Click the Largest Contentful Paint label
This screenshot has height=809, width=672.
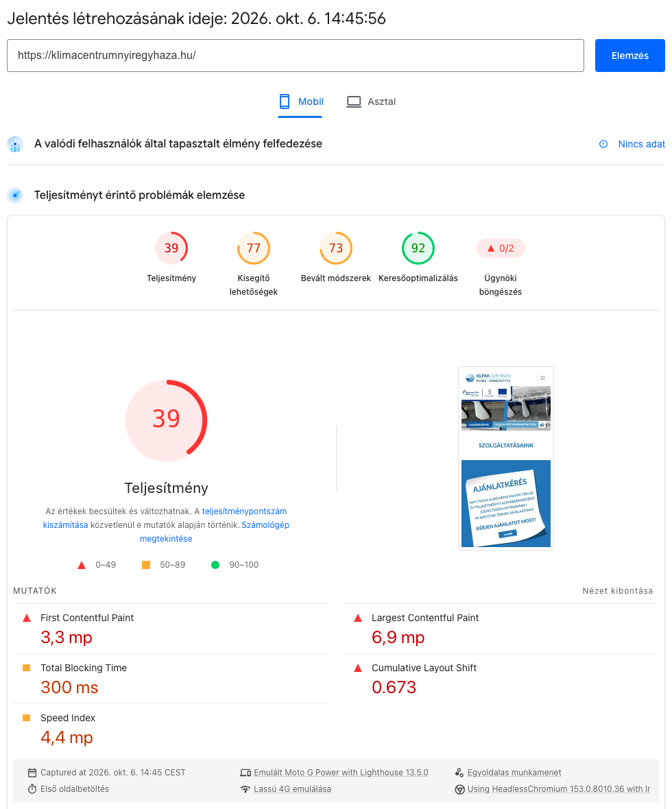424,618
